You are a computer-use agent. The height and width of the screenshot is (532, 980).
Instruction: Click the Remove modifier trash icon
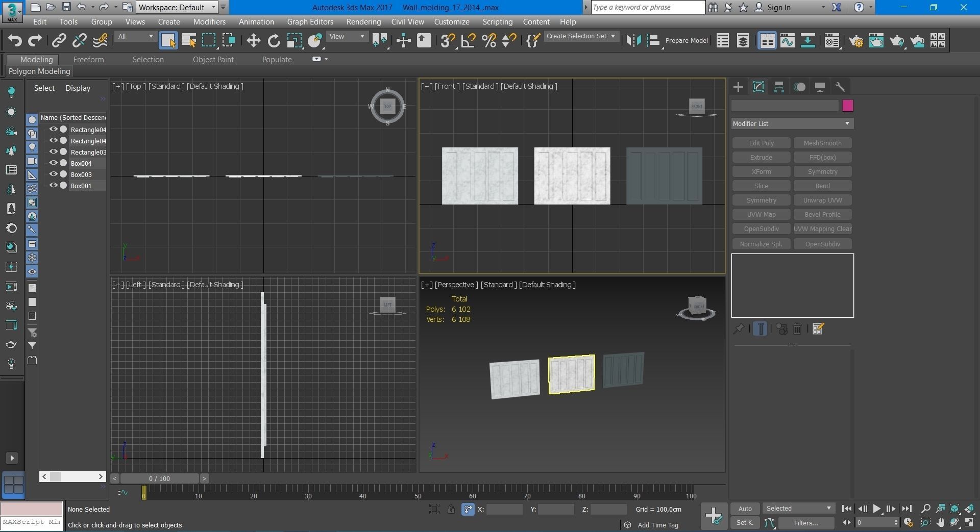point(797,329)
